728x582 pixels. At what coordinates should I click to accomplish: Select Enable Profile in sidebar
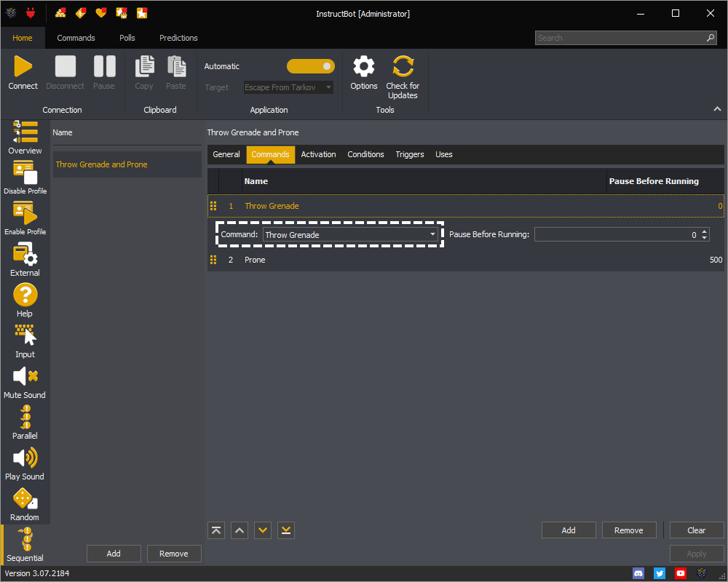pos(25,218)
